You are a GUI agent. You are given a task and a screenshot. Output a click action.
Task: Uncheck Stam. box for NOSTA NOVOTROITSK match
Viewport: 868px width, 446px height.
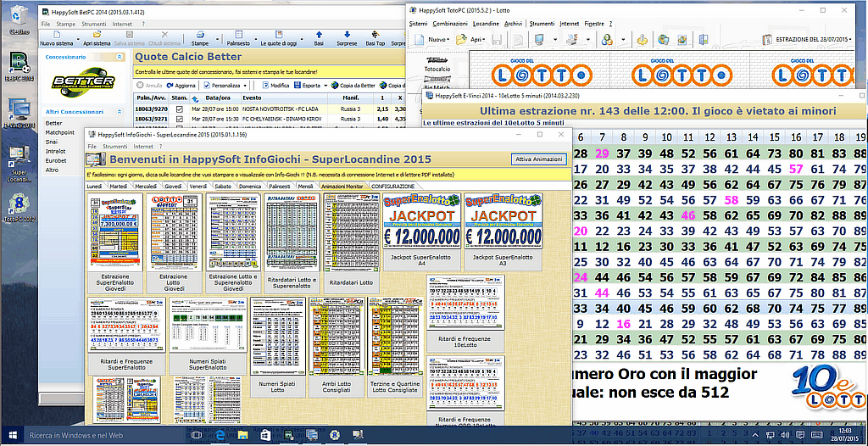(x=179, y=109)
